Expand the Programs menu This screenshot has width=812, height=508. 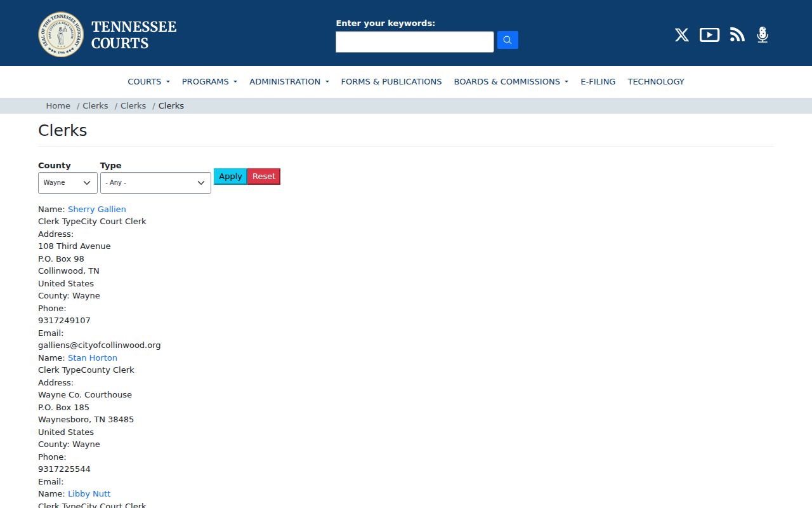pos(209,81)
